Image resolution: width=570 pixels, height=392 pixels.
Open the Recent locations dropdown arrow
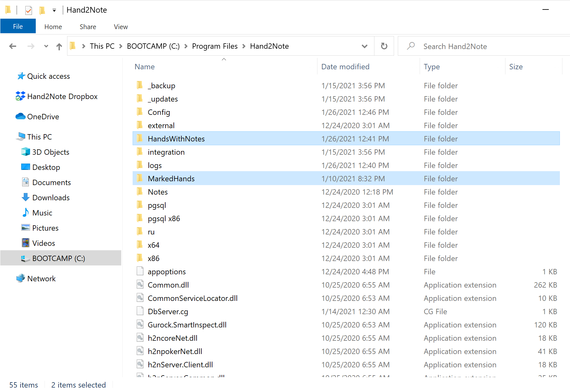tap(46, 46)
